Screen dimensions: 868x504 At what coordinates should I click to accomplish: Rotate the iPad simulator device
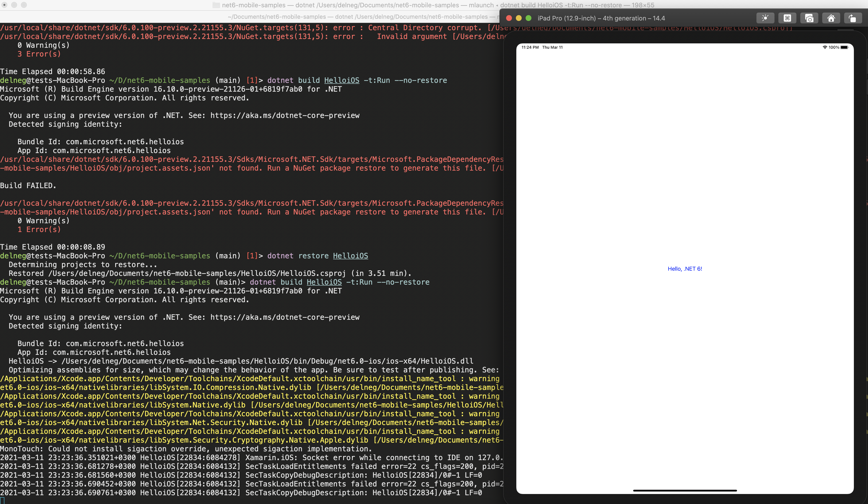tap(853, 18)
